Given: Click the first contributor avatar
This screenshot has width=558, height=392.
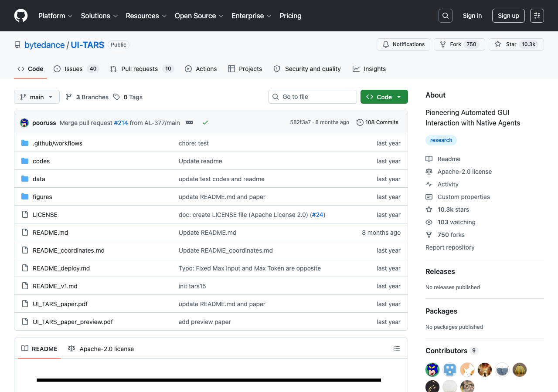Looking at the screenshot, I should click(x=432, y=370).
